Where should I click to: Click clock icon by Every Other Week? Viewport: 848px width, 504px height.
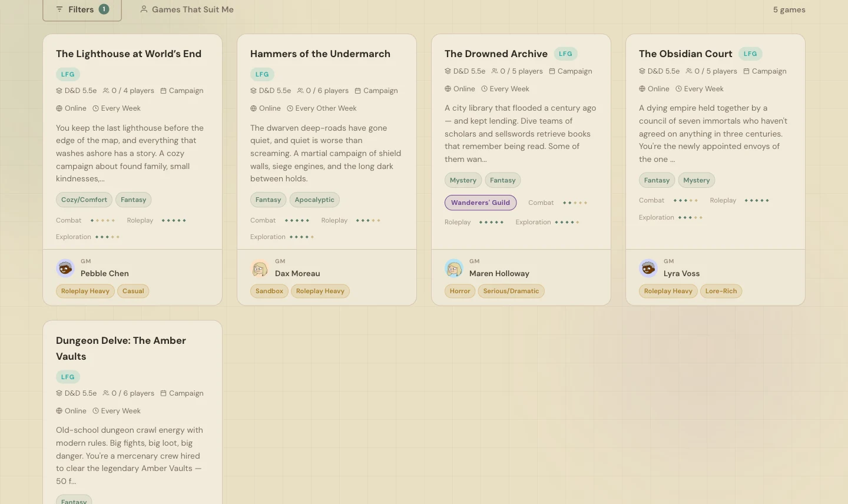coord(290,108)
